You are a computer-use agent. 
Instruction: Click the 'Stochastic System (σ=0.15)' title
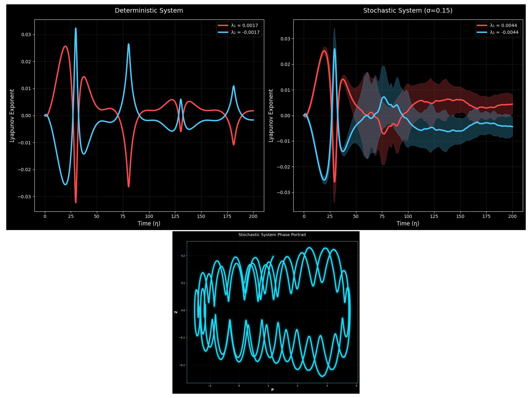point(408,11)
